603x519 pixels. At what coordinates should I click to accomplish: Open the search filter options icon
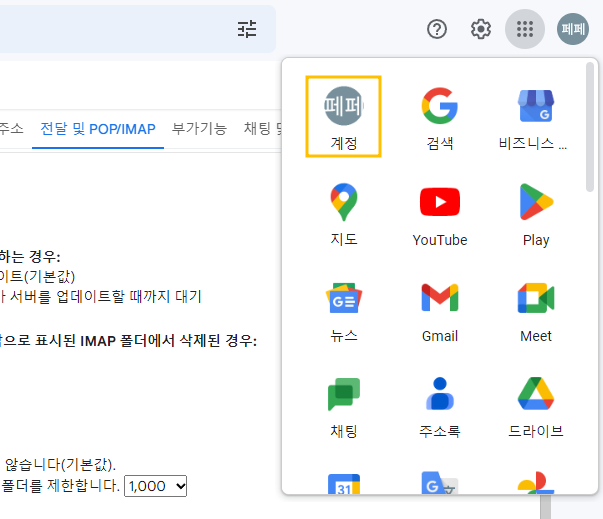click(x=247, y=29)
